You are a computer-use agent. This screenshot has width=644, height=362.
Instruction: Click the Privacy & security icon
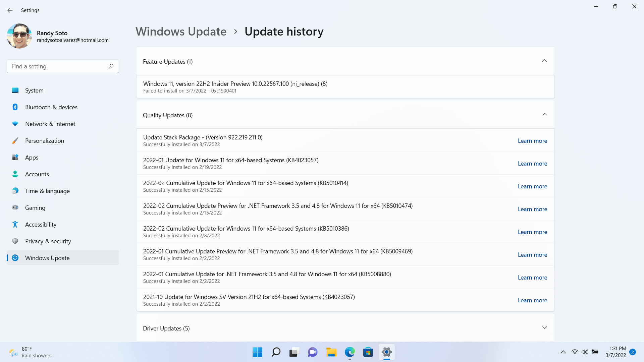[15, 241]
